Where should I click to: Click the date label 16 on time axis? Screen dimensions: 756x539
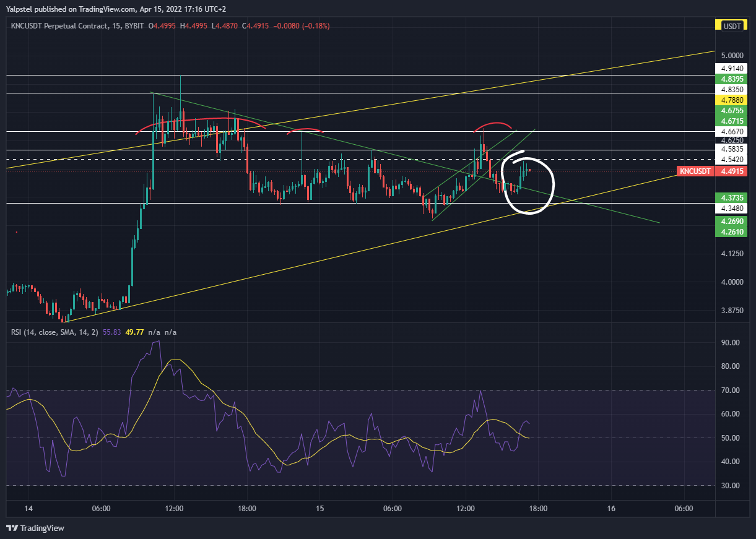coord(611,509)
